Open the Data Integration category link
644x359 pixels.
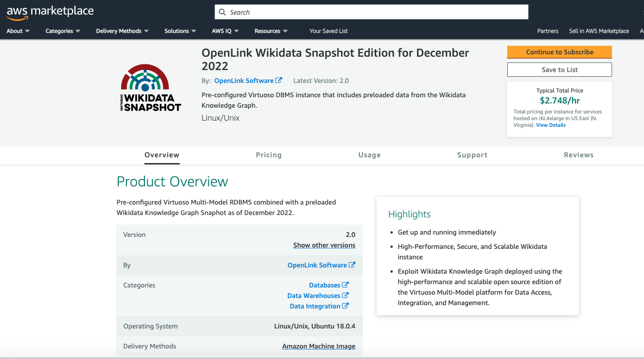click(x=315, y=306)
